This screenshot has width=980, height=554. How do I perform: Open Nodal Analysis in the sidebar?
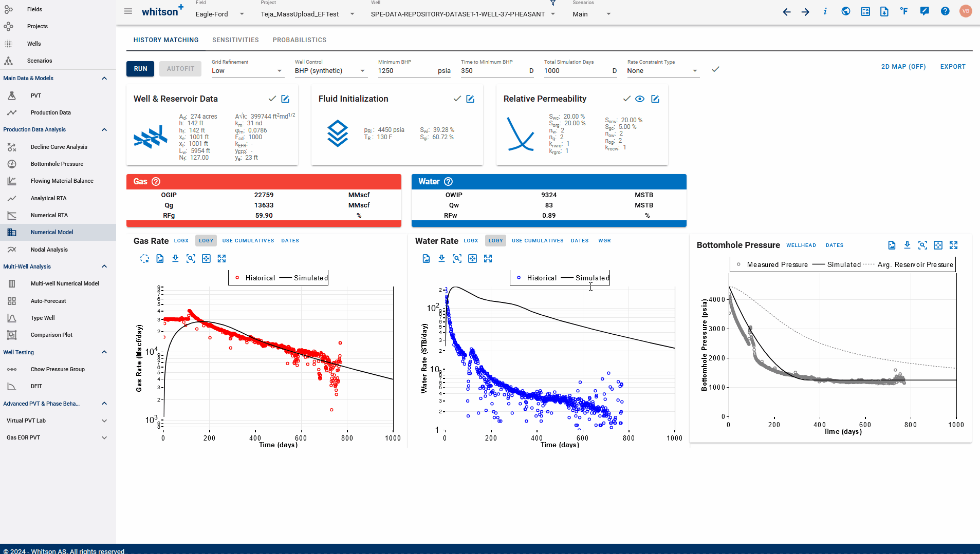pos(49,250)
